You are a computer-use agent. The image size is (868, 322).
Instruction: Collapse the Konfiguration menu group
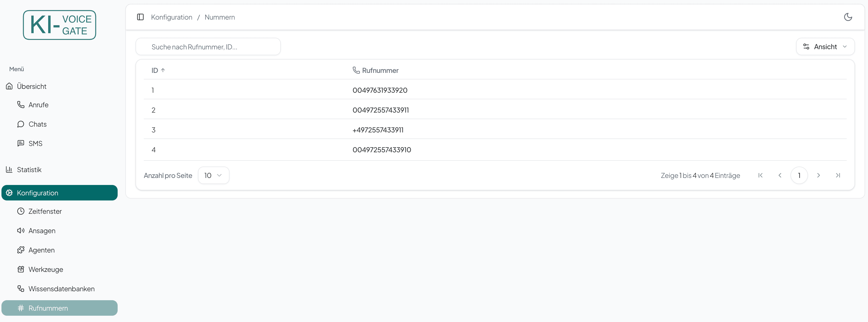click(59, 193)
